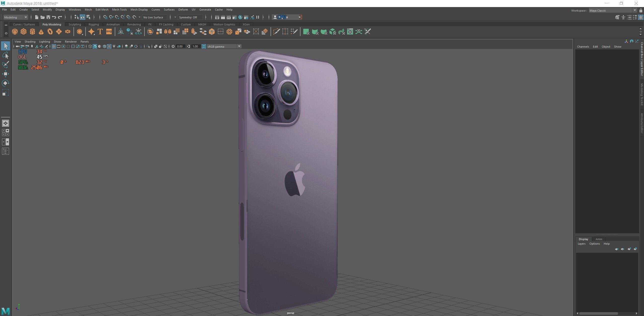Activate the Paint selection tool

(6, 64)
